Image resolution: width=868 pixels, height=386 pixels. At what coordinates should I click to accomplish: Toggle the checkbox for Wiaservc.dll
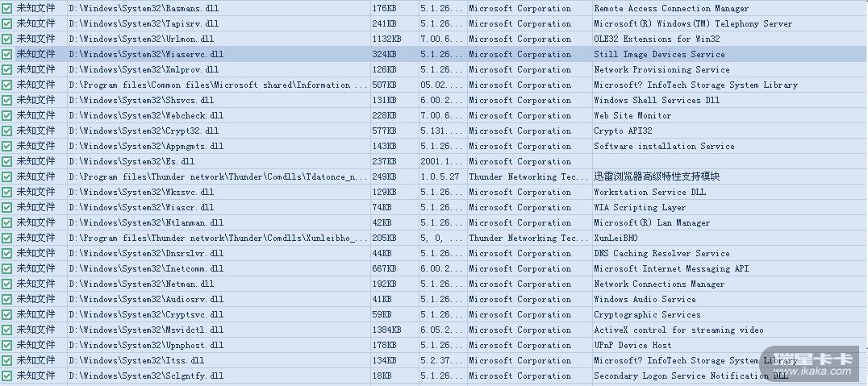coord(6,54)
